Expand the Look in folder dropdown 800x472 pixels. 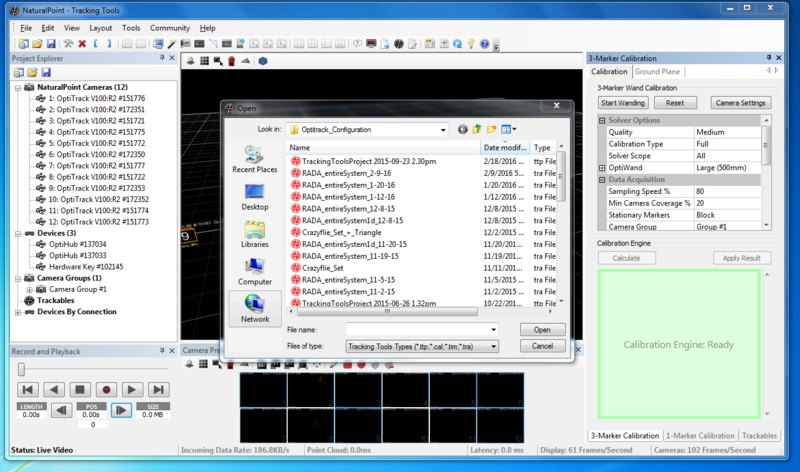(441, 129)
